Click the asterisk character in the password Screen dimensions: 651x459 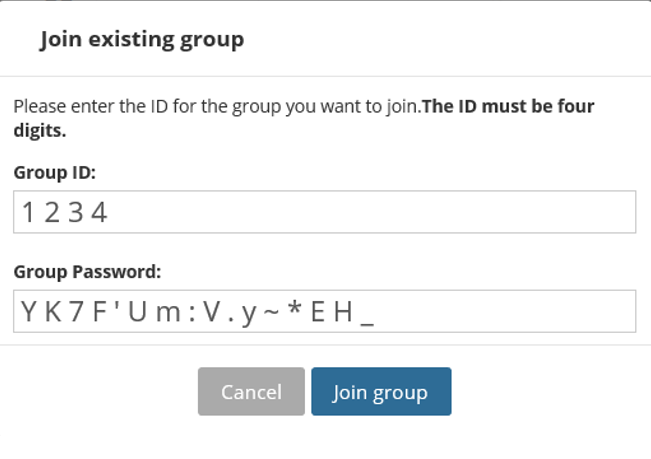[x=294, y=309]
